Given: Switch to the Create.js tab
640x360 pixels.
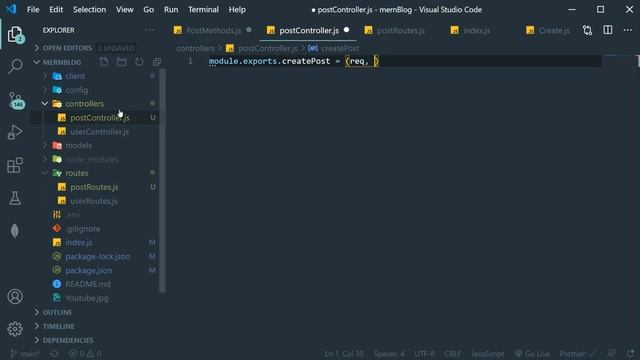Looking at the screenshot, I should coord(553,31).
